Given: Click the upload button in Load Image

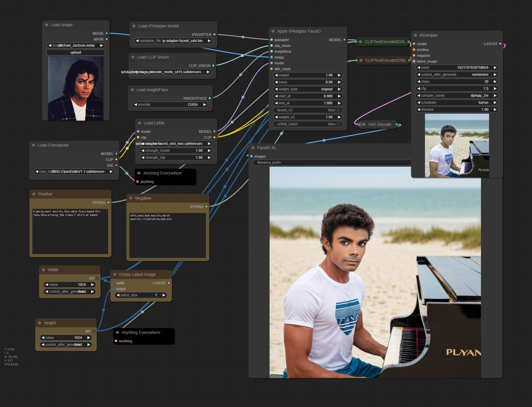Looking at the screenshot, I should tap(75, 52).
